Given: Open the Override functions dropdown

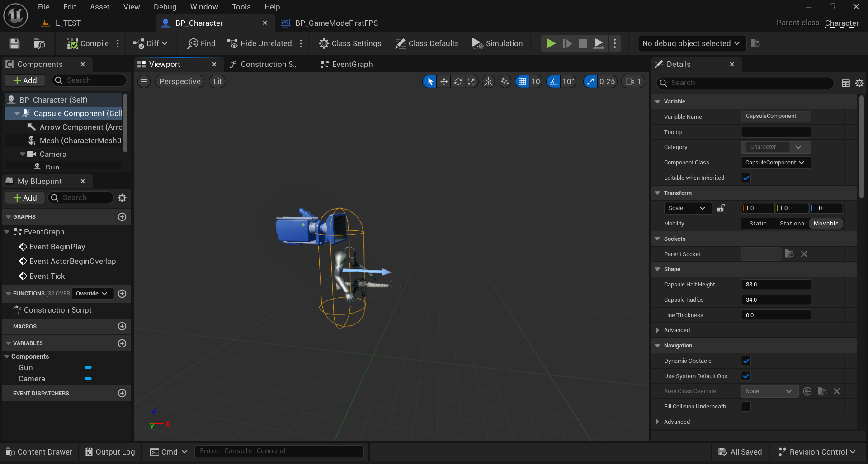Looking at the screenshot, I should pyautogui.click(x=92, y=293).
